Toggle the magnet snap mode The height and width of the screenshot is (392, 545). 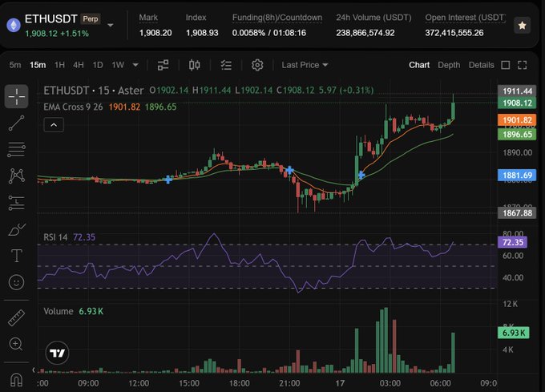tap(16, 379)
